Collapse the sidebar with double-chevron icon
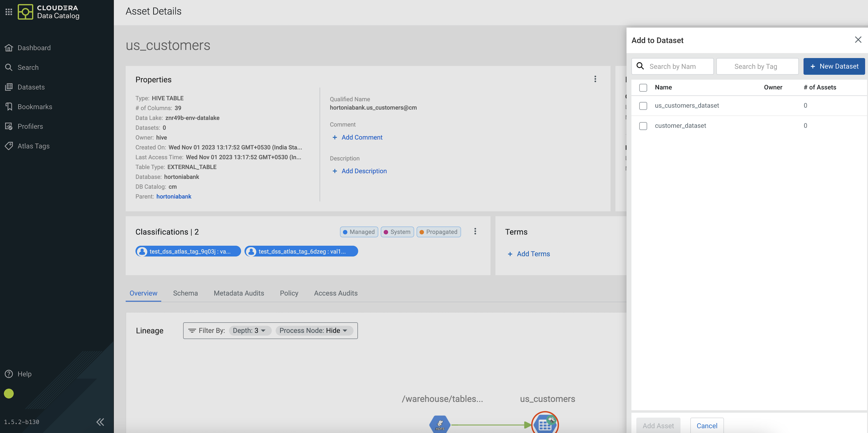The width and height of the screenshot is (868, 433). click(100, 422)
